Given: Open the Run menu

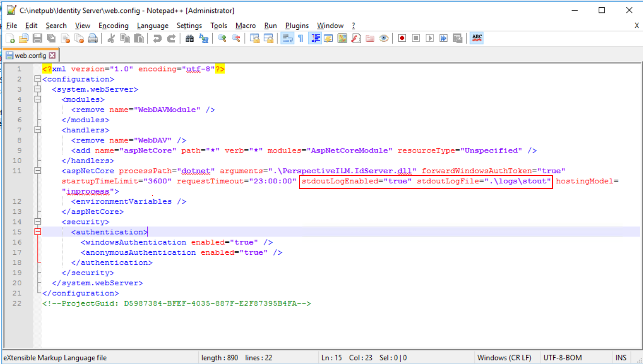Looking at the screenshot, I should (271, 25).
